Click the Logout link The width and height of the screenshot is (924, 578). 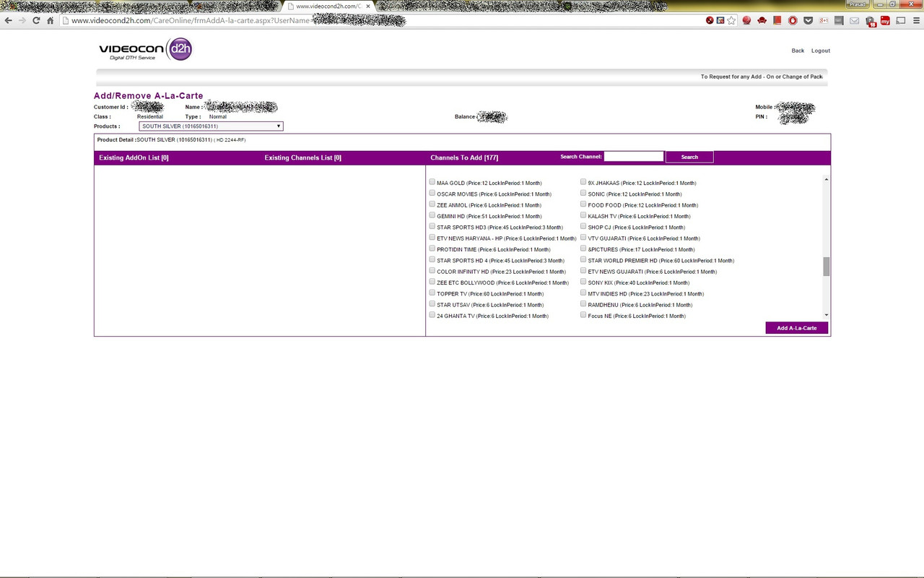(x=821, y=51)
